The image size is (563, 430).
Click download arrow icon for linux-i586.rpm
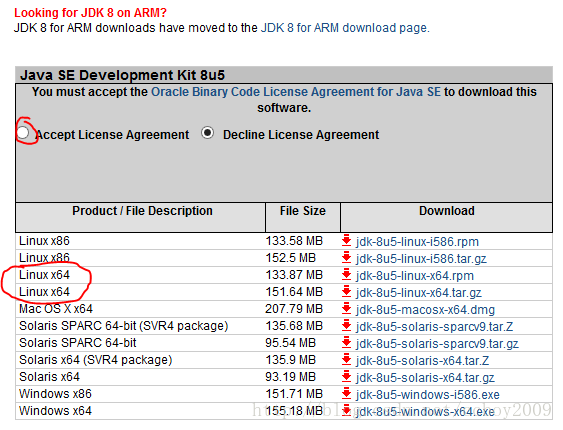(x=346, y=241)
